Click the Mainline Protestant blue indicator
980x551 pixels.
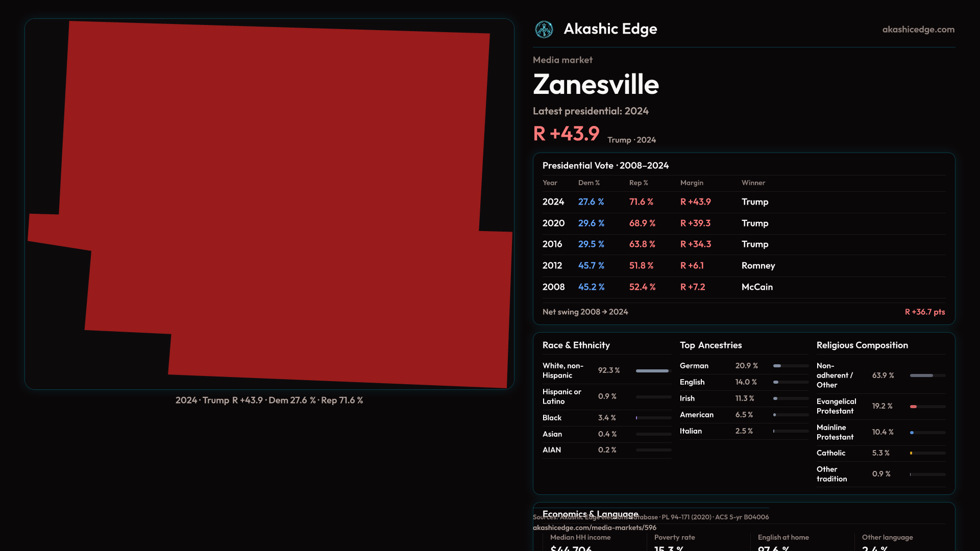coord(912,433)
